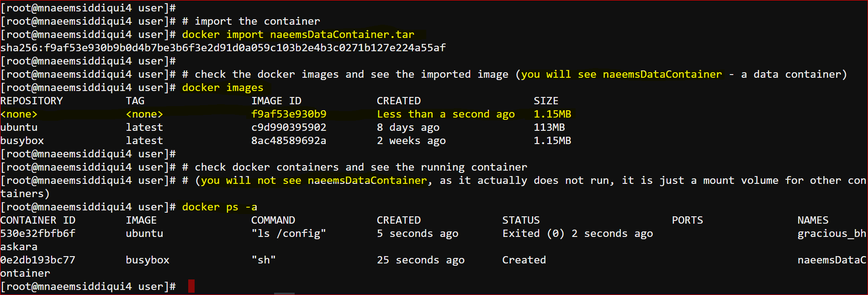
Task: Click '8 days ago' created value
Action: coord(408,128)
